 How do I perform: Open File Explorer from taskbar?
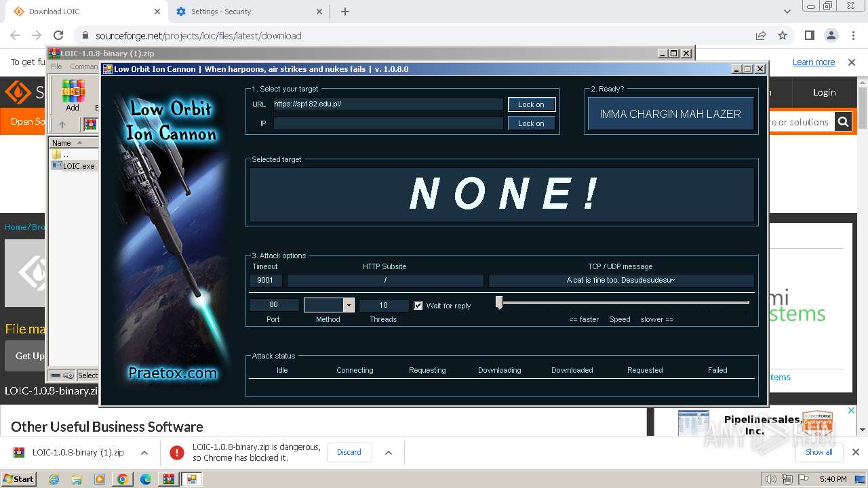[77, 479]
